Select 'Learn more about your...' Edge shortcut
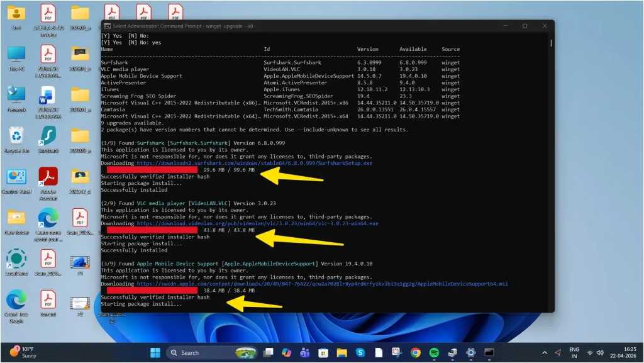This screenshot has width=644, height=363. pyautogui.click(x=48, y=225)
